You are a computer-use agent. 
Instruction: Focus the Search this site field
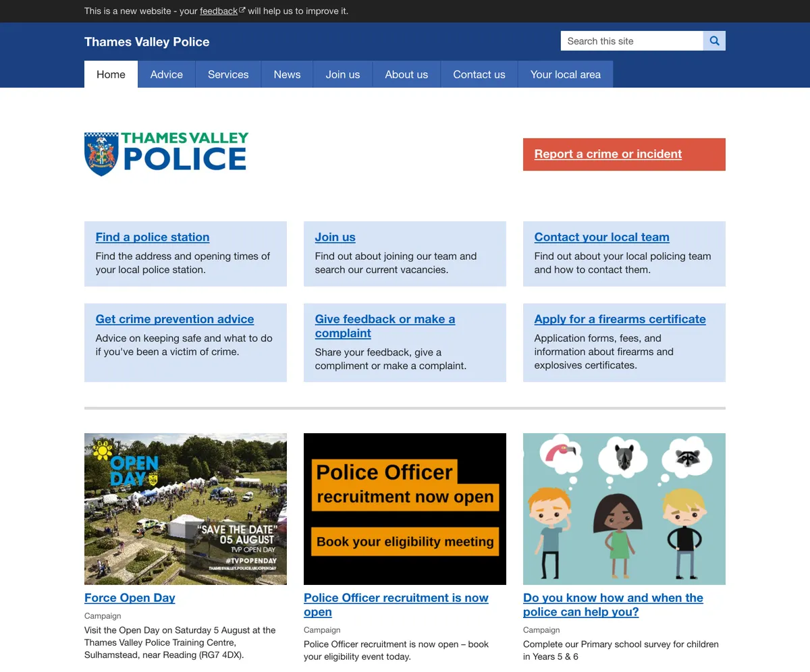pyautogui.click(x=632, y=41)
